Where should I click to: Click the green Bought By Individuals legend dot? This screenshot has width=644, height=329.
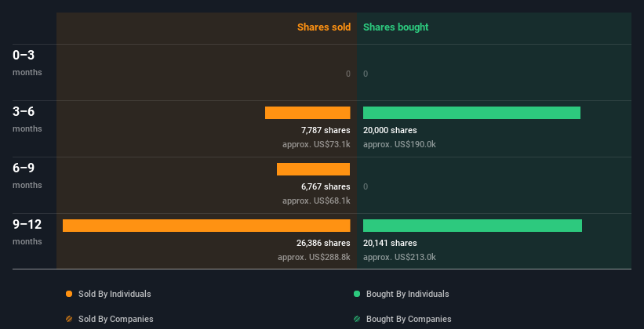357,294
